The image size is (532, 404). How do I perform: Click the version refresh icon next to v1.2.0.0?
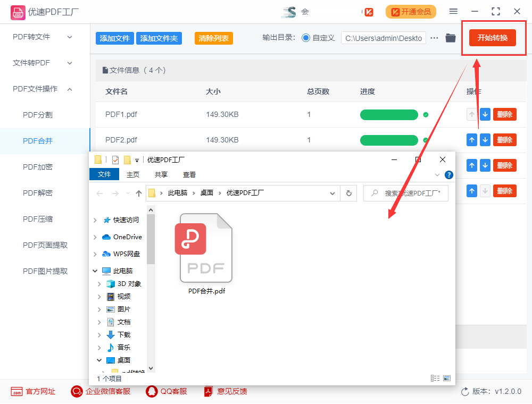[x=465, y=391]
